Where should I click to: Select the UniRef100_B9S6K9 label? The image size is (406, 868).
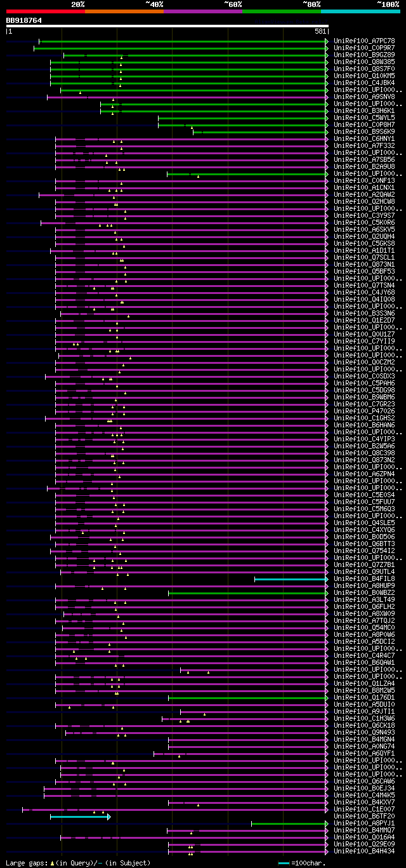click(x=364, y=131)
